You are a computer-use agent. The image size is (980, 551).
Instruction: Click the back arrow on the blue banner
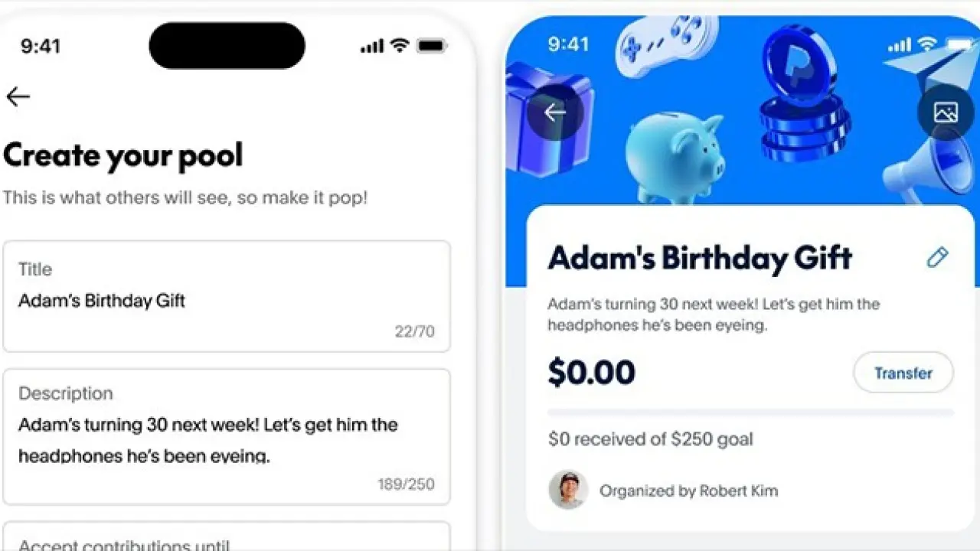click(555, 112)
